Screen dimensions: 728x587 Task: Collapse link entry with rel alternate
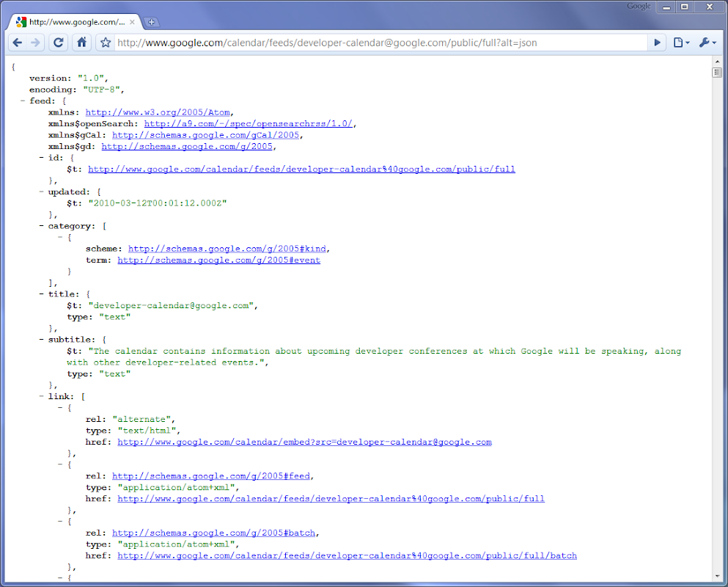60,408
